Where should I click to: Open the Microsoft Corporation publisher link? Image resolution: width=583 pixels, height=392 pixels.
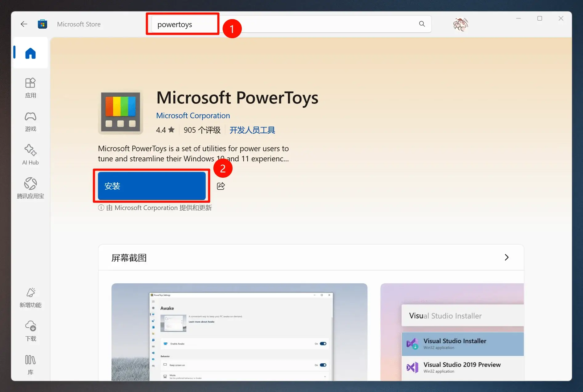tap(193, 115)
